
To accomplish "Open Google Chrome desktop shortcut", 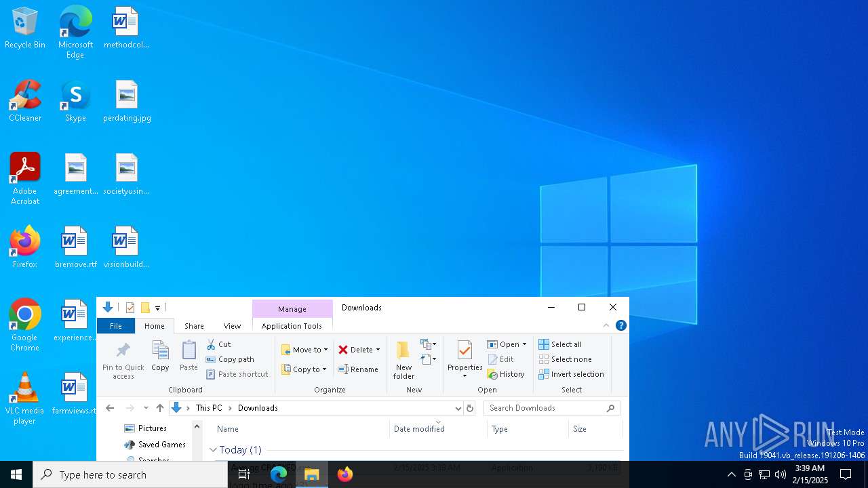I will point(25,325).
